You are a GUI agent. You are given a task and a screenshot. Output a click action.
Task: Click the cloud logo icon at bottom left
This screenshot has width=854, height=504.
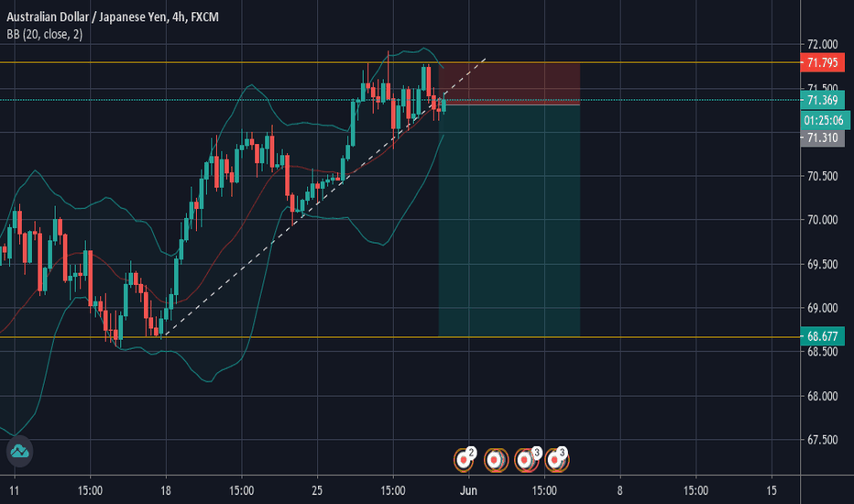pyautogui.click(x=19, y=452)
